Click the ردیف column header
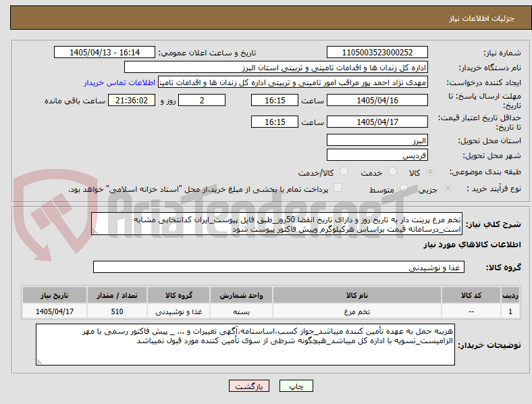This screenshot has height=404, width=532. pos(510,295)
